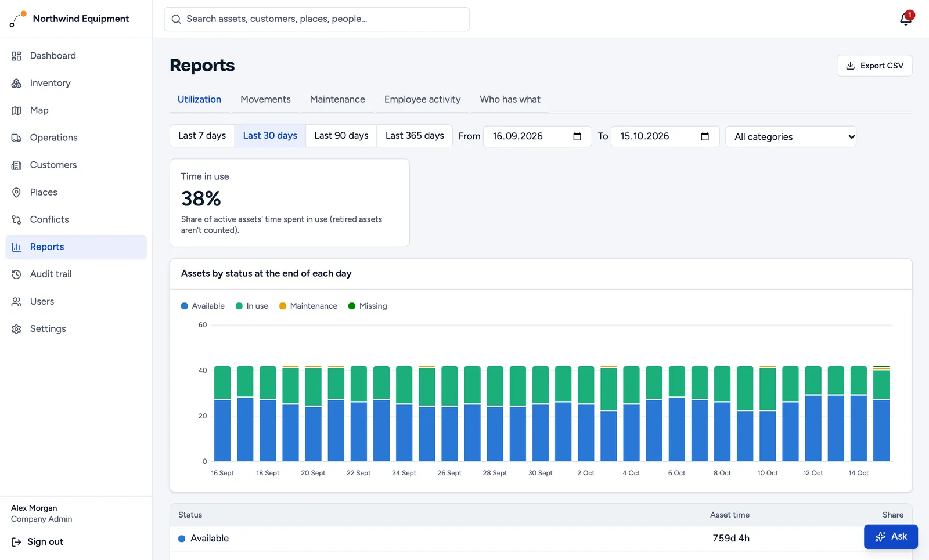Click the From date field 16.09.2026

[x=537, y=136]
